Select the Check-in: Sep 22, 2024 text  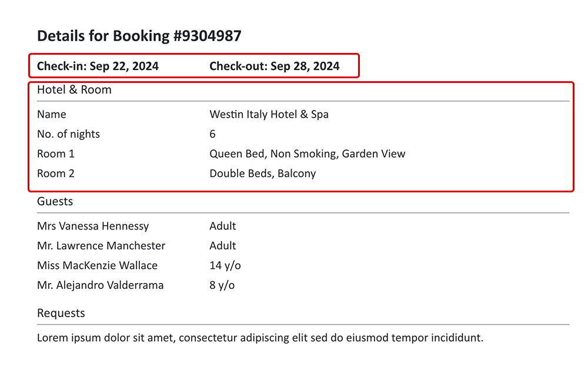[x=98, y=66]
